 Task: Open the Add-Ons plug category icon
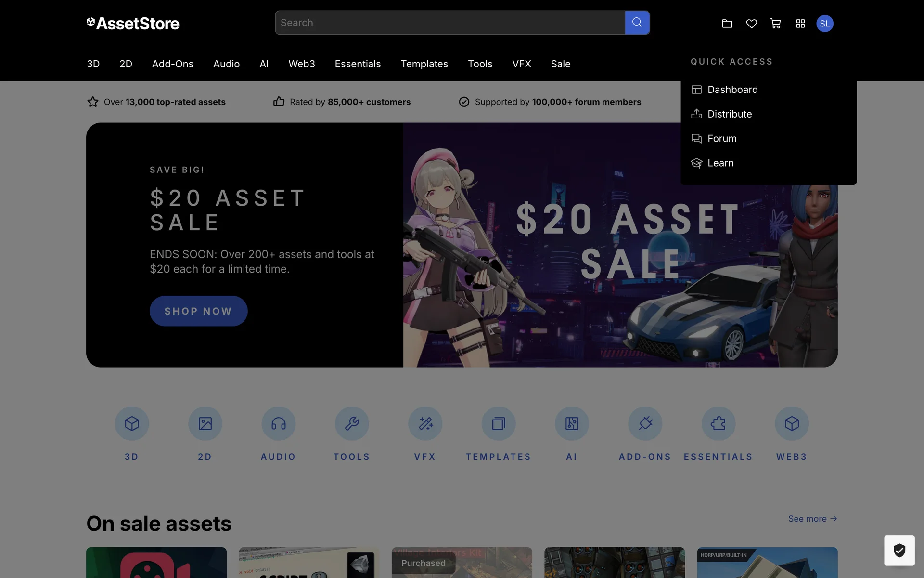coord(645,423)
